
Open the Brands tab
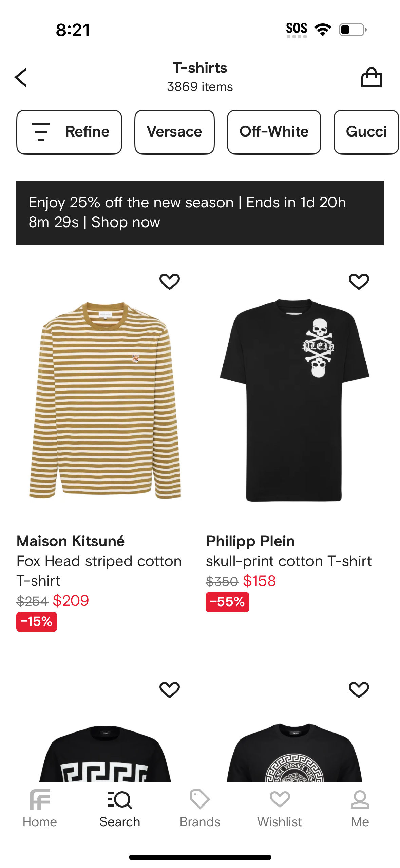pos(200,809)
